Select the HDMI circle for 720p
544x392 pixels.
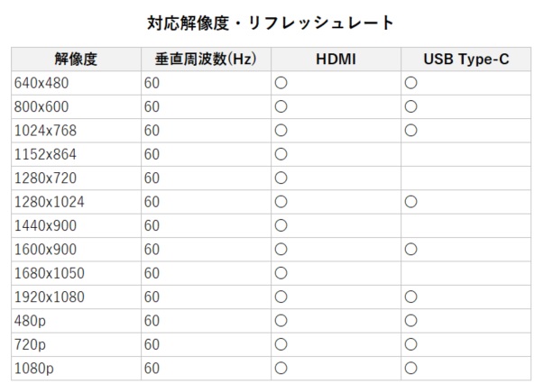[281, 343]
